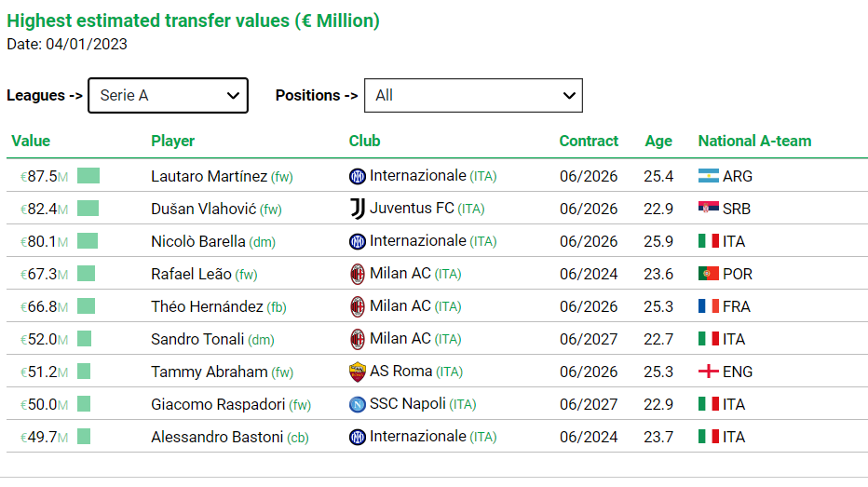This screenshot has width=868, height=487.
Task: Sort table by Age column header
Action: (x=658, y=142)
